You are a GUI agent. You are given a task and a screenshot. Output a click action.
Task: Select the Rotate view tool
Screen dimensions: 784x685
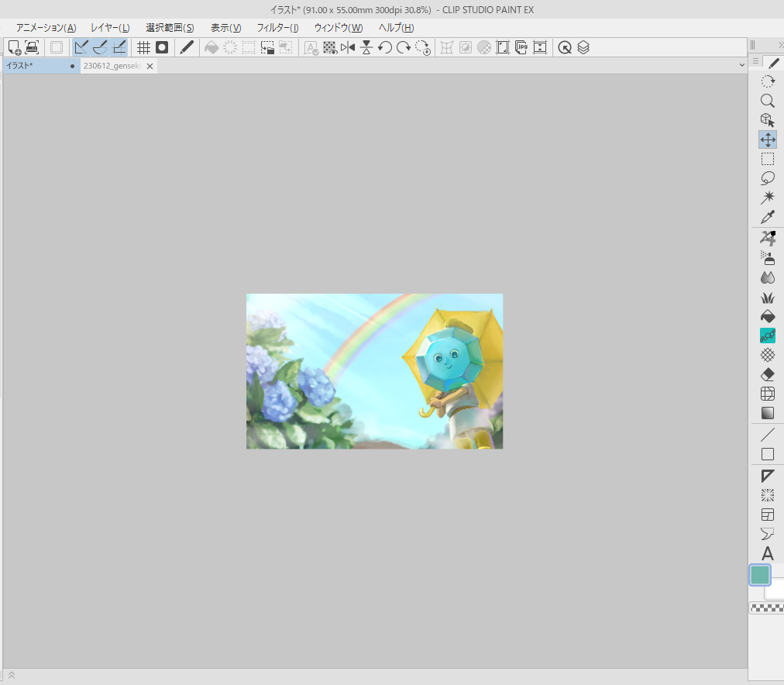tap(768, 81)
